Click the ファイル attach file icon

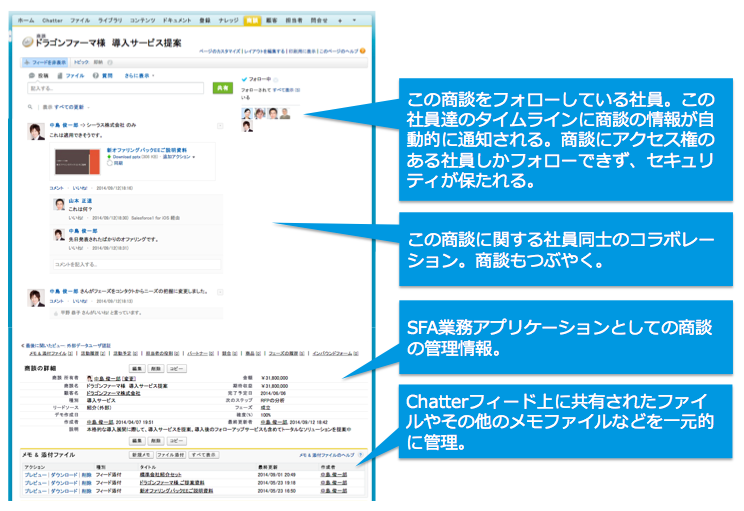point(60,76)
